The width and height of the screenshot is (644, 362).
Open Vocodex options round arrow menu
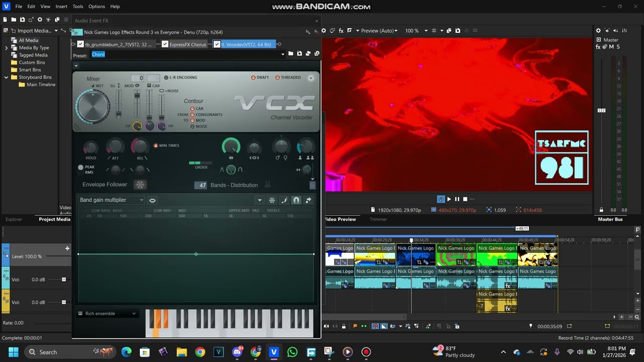click(310, 78)
